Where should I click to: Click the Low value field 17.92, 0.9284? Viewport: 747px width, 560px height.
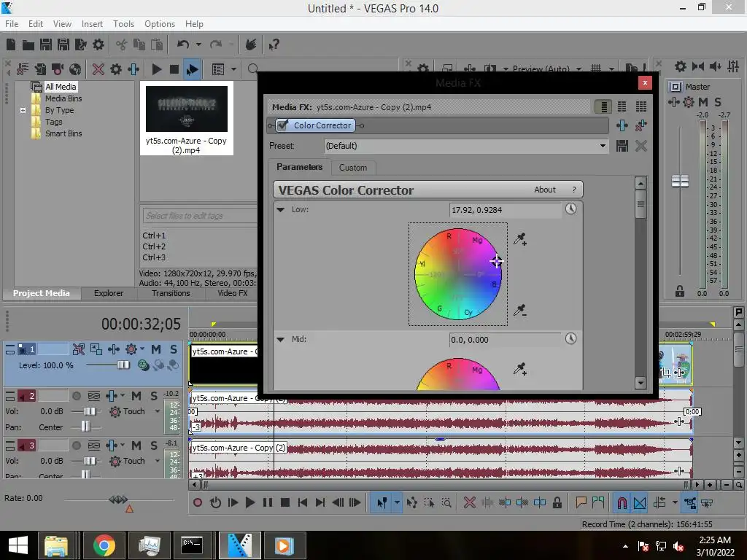click(x=505, y=210)
